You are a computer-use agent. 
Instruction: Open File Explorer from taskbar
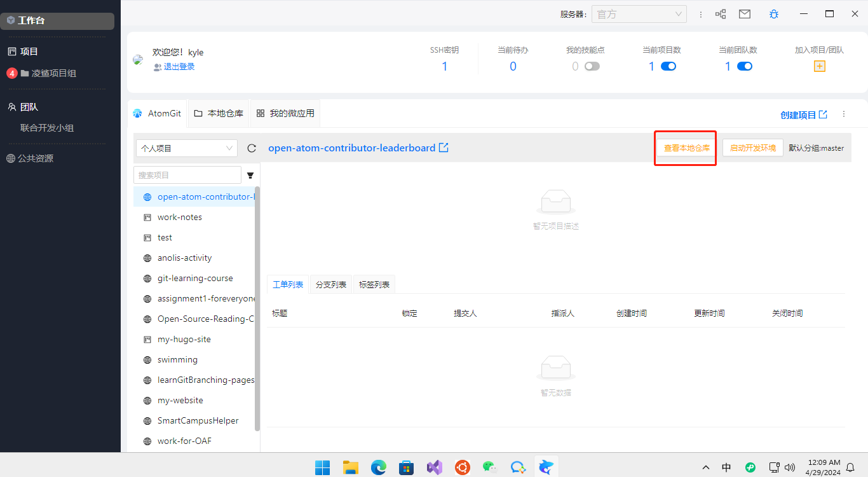(351, 467)
